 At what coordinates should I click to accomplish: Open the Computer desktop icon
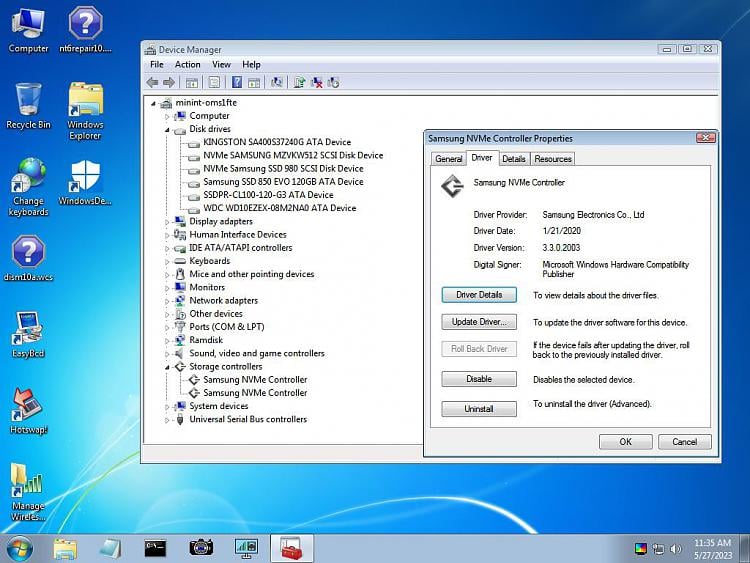[x=28, y=30]
